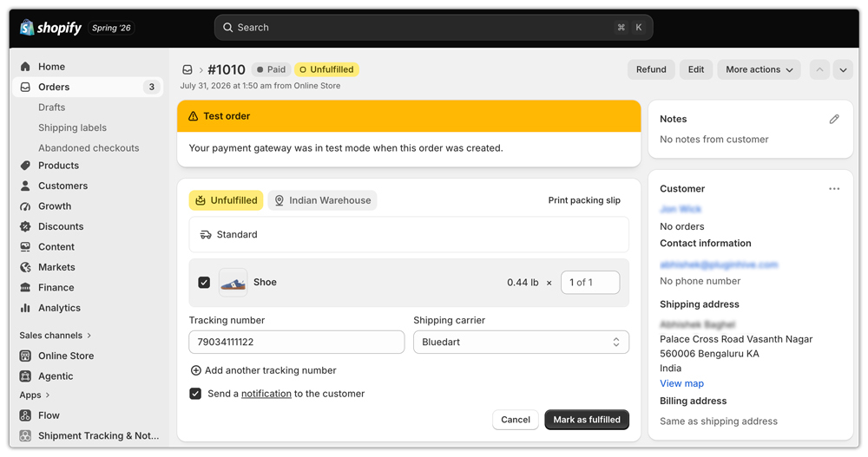
Task: Click Mark as fulfilled
Action: click(x=587, y=420)
